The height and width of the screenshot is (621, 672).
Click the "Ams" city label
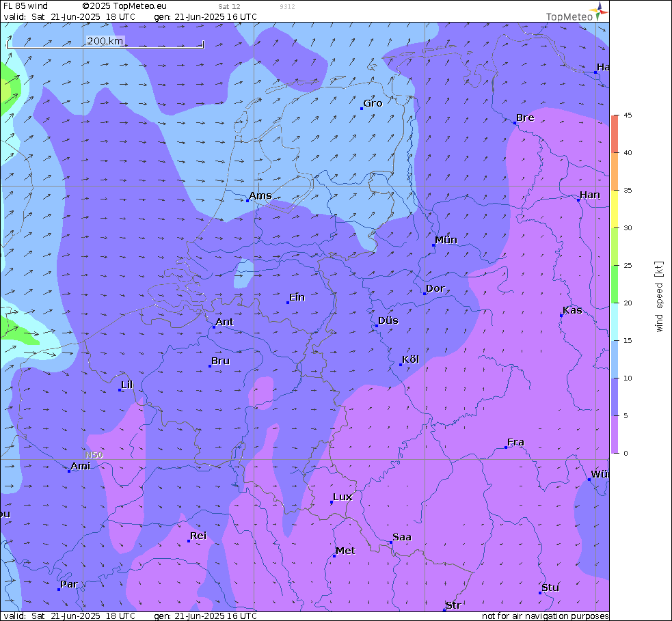(260, 195)
